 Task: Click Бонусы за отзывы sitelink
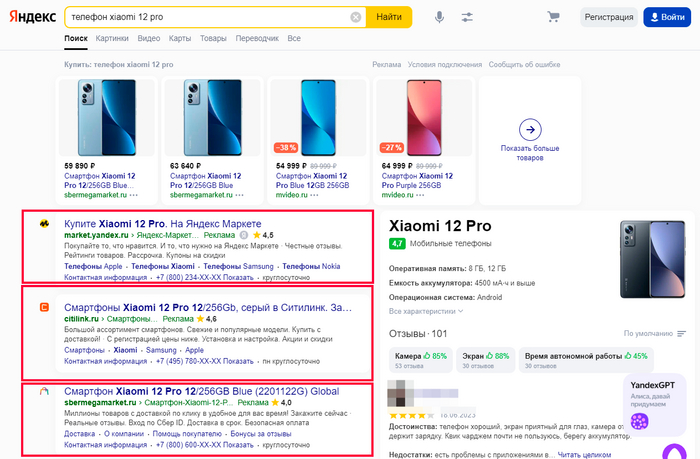tap(261, 434)
